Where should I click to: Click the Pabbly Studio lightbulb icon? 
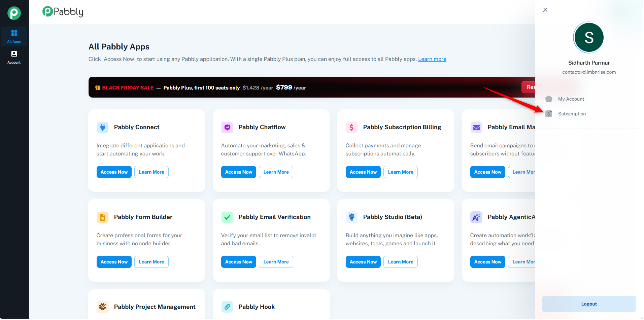(x=352, y=217)
